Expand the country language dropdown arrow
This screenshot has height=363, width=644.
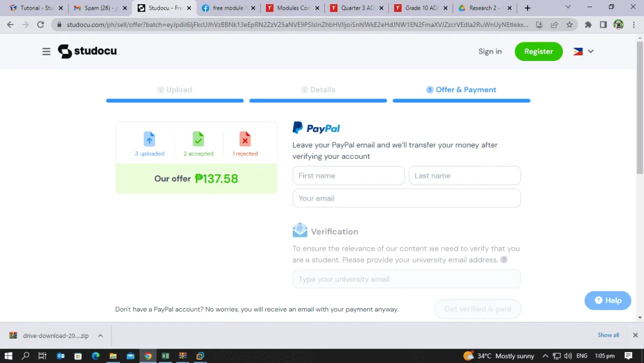[590, 51]
